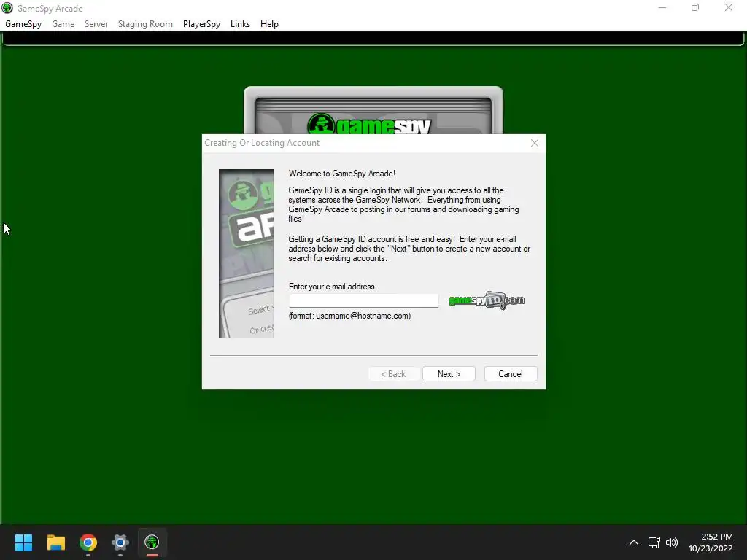Click the e-mail address input field
This screenshot has width=747, height=560.
click(x=363, y=300)
